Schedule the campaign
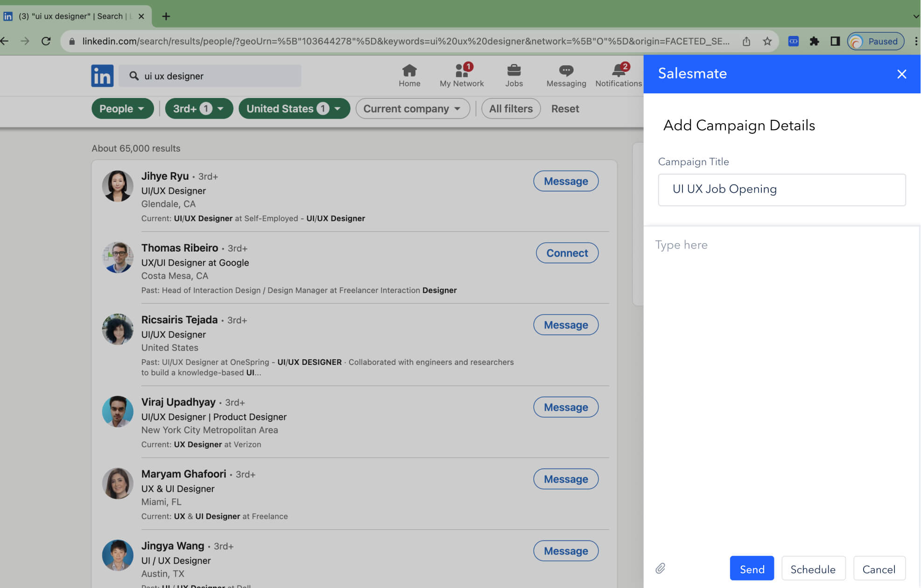Image resolution: width=921 pixels, height=588 pixels. click(x=813, y=568)
